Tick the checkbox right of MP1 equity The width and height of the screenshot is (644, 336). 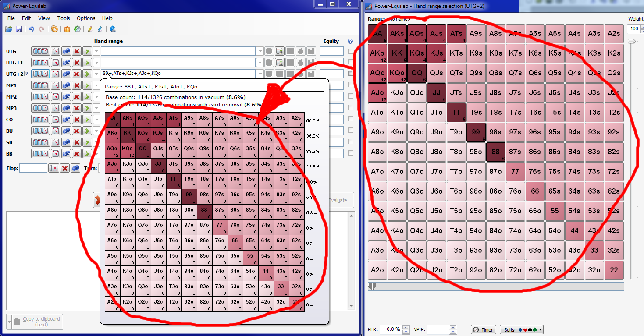point(351,85)
